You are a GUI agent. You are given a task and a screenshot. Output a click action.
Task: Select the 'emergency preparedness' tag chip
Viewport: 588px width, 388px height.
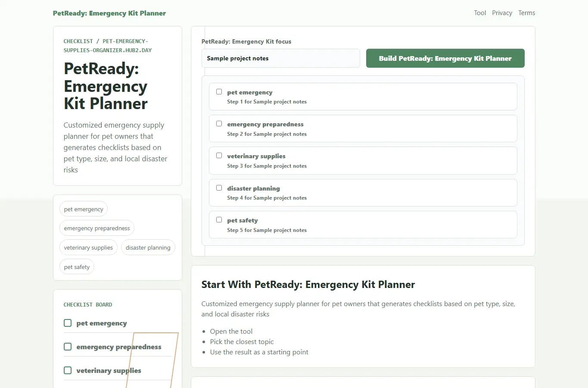(97, 228)
